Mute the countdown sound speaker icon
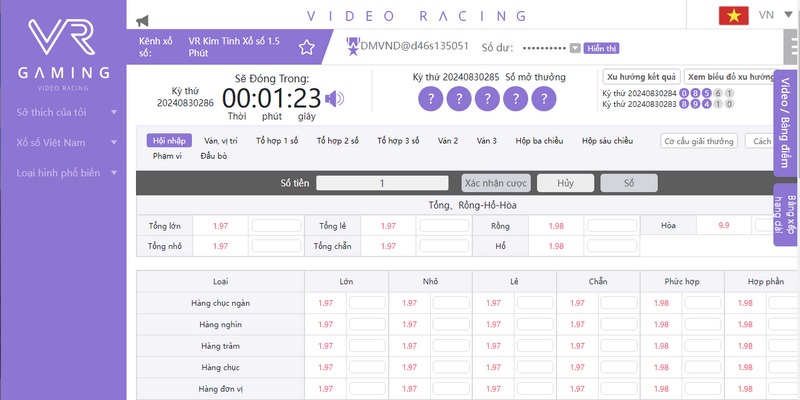The image size is (800, 400). tap(335, 98)
